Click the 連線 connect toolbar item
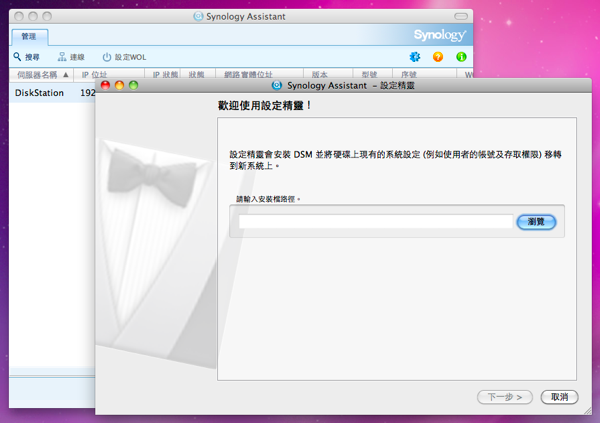 [71, 57]
